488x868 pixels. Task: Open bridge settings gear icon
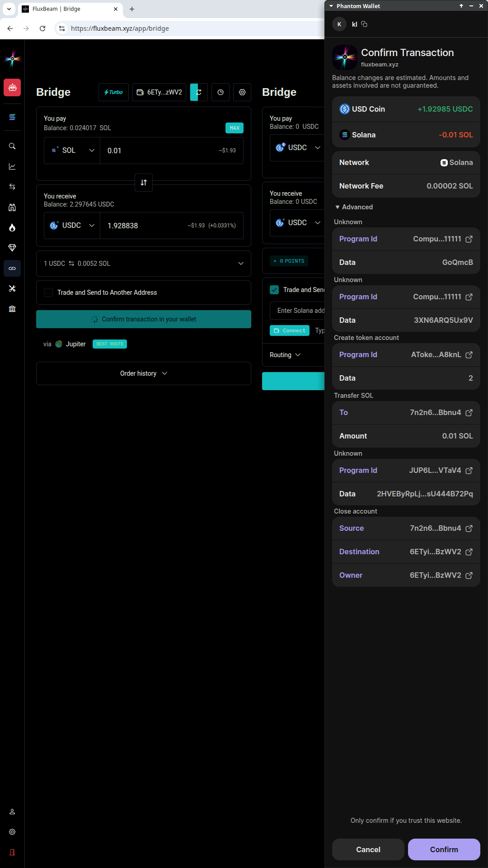point(242,92)
